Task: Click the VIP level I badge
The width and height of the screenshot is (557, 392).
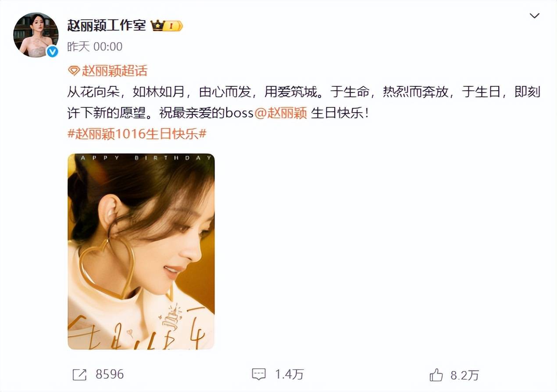Action: 174,26
